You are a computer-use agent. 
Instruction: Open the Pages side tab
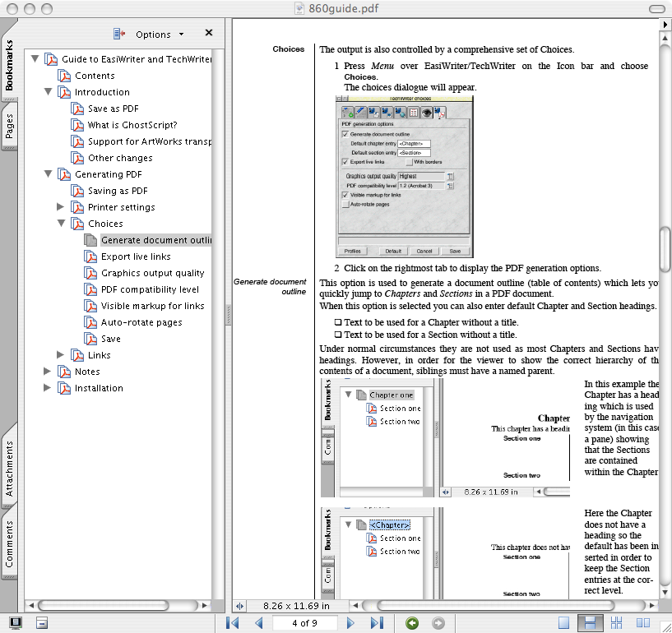coord(9,125)
